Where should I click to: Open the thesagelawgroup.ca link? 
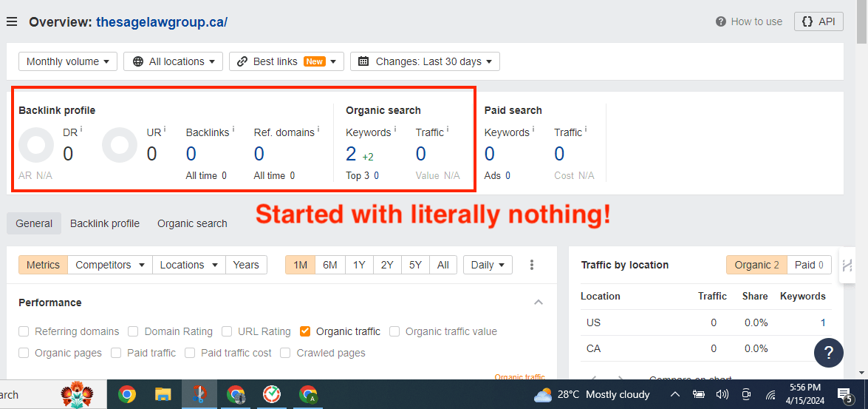[x=162, y=22]
